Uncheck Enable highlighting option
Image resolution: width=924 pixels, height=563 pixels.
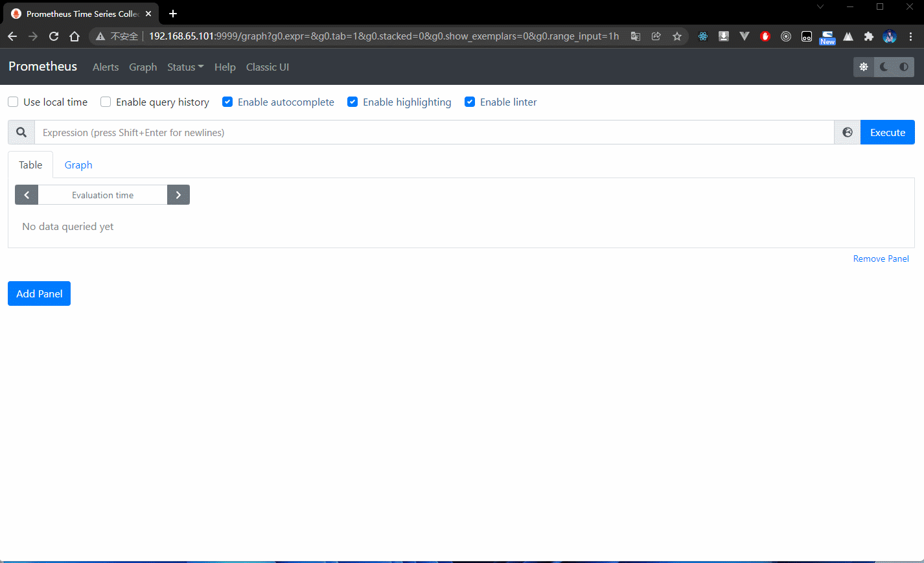tap(352, 102)
